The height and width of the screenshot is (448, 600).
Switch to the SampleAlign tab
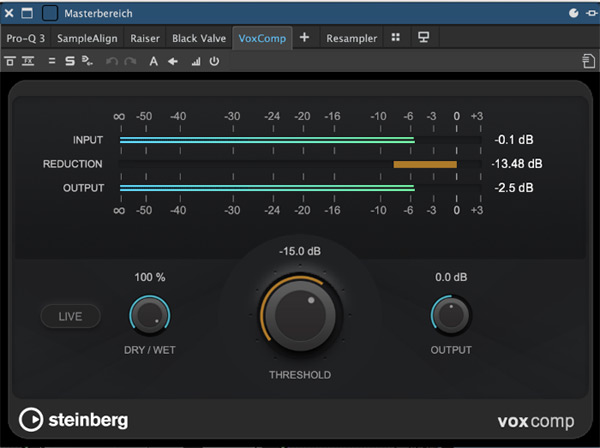[87, 38]
